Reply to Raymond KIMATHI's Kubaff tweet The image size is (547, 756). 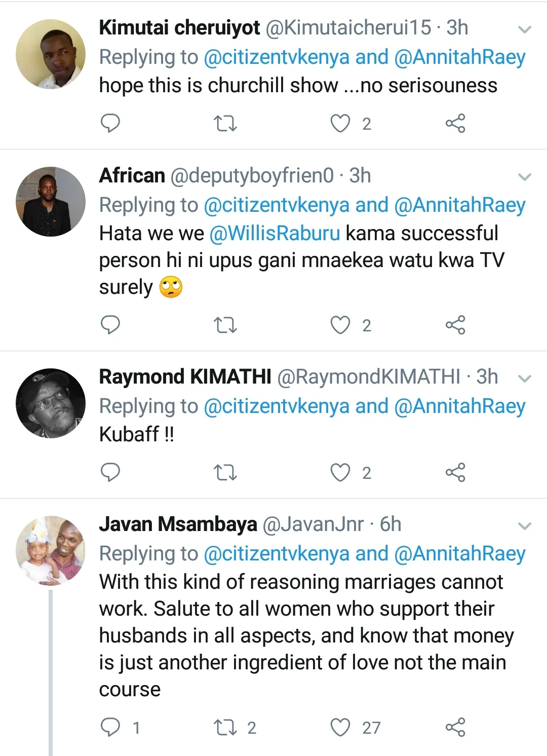(x=110, y=472)
